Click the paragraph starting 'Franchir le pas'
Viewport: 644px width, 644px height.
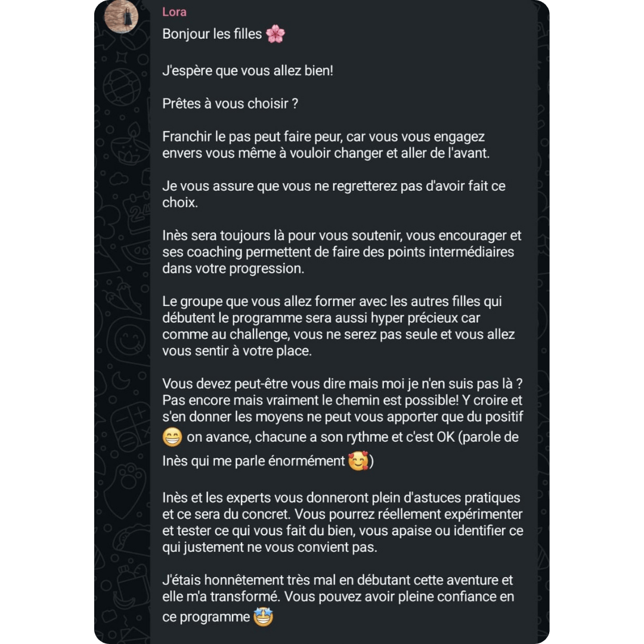(325, 145)
